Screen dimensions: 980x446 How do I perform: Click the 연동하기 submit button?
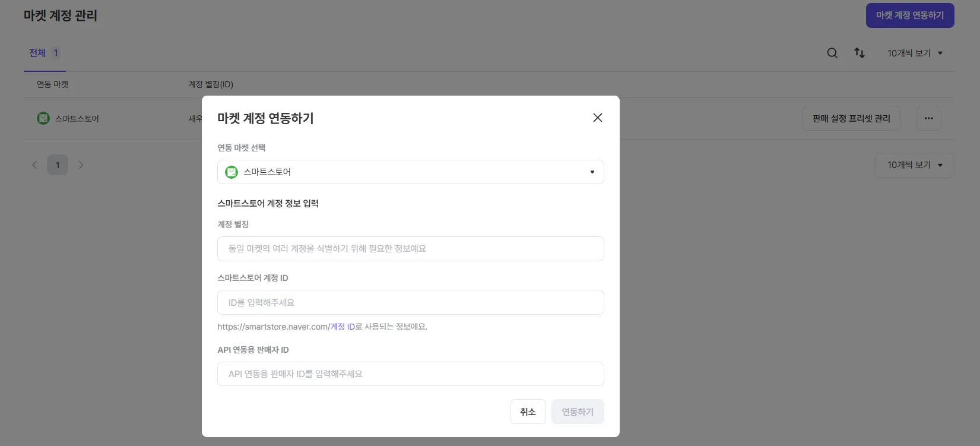[578, 412]
